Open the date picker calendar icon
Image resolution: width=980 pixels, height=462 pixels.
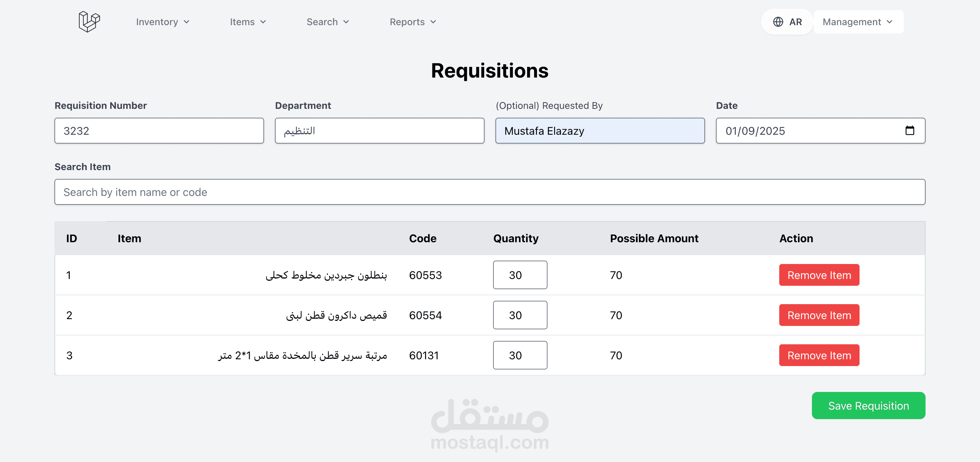(909, 130)
